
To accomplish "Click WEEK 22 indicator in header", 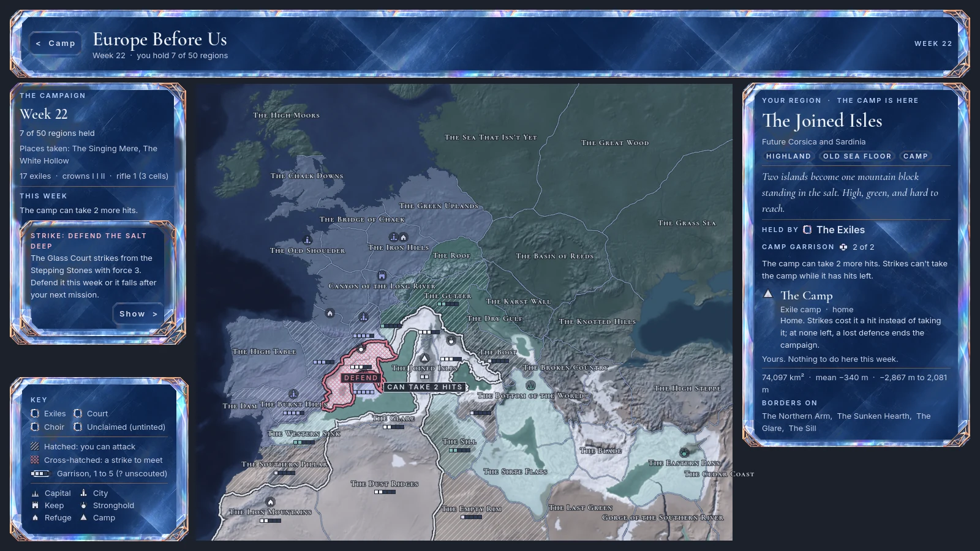I will 933,43.
